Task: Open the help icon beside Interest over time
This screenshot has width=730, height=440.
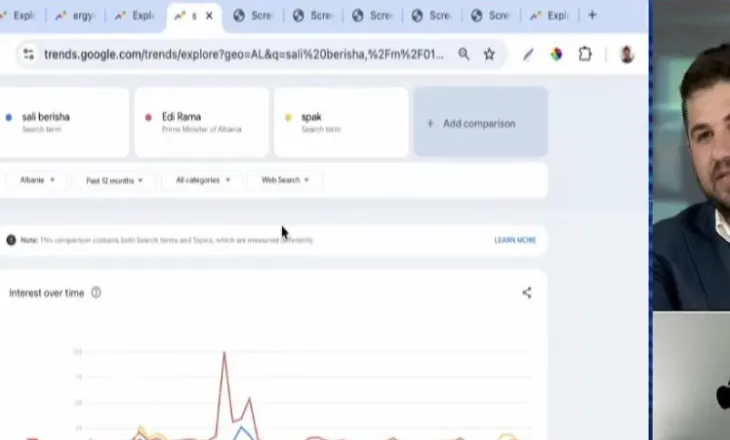Action: click(x=96, y=293)
